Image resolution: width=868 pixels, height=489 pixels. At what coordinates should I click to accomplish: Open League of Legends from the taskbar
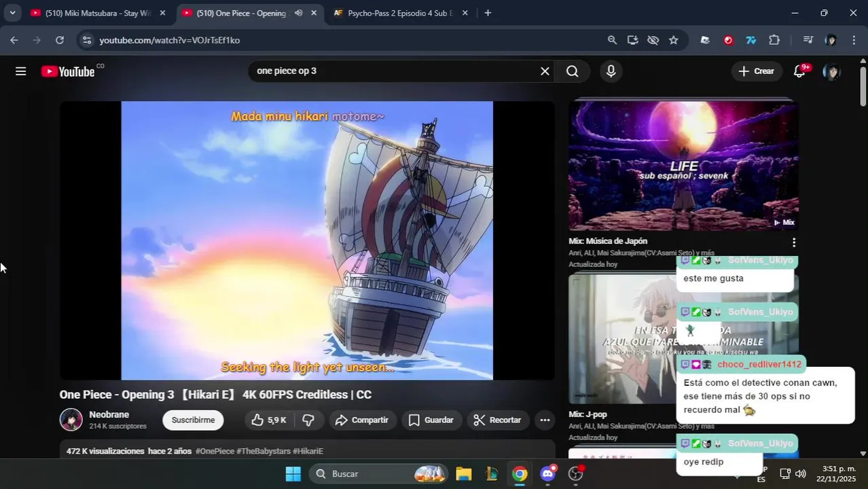tap(492, 473)
